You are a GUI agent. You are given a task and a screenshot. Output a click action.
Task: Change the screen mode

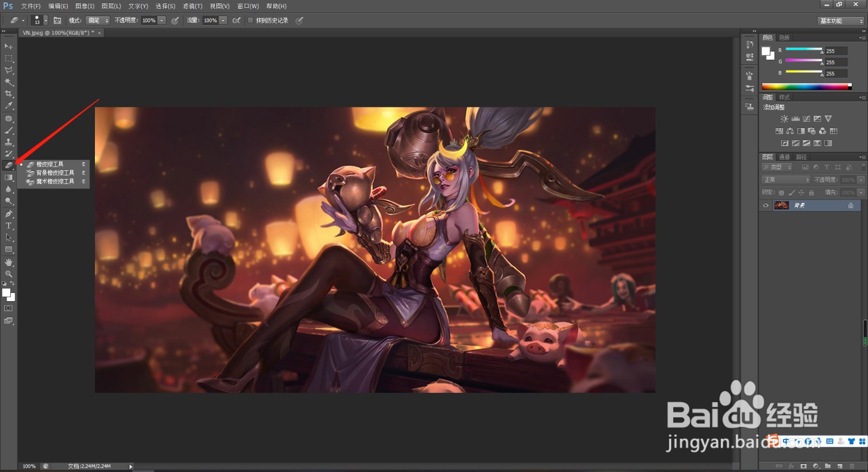(9, 321)
